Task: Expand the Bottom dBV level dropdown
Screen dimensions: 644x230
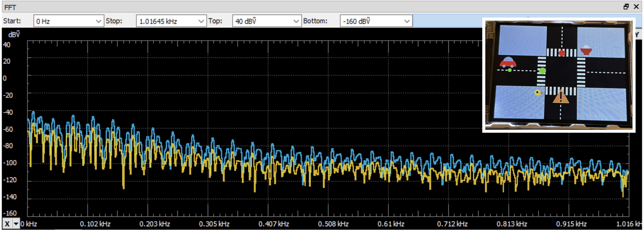Action: coord(407,21)
